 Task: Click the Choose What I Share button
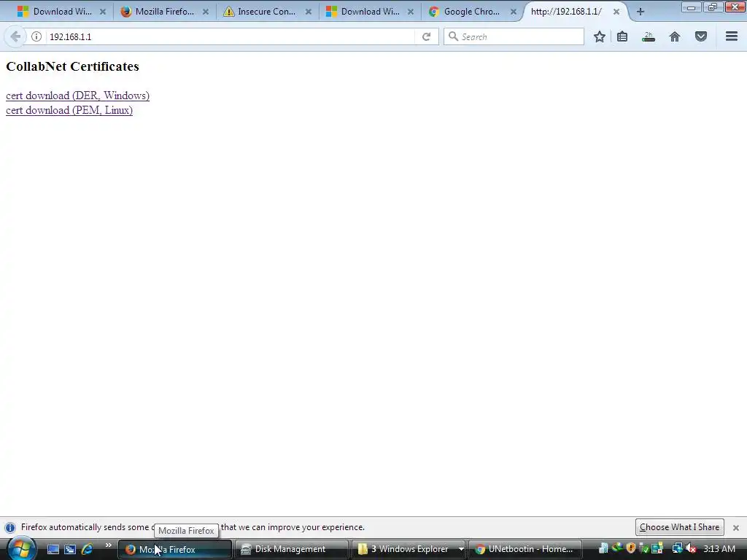tap(679, 527)
